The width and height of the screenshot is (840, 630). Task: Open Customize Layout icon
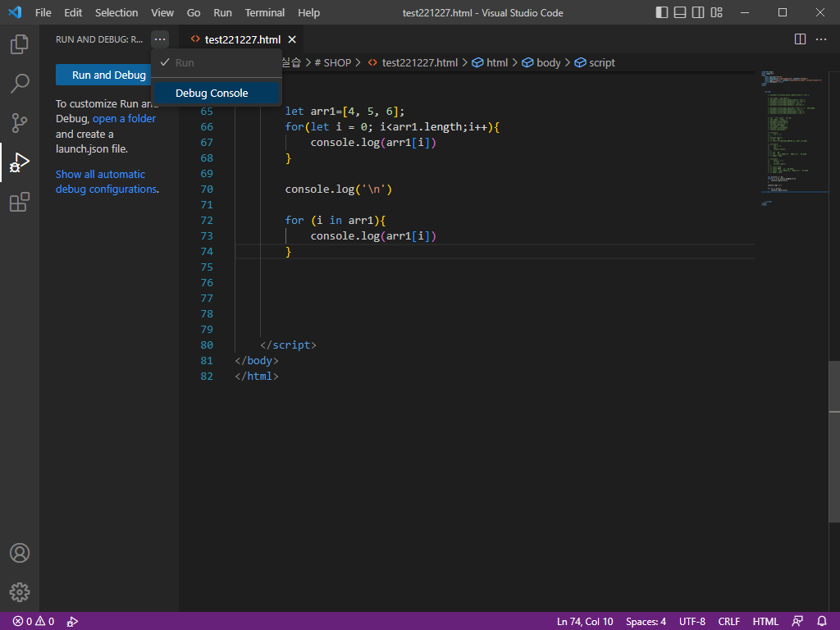(716, 12)
